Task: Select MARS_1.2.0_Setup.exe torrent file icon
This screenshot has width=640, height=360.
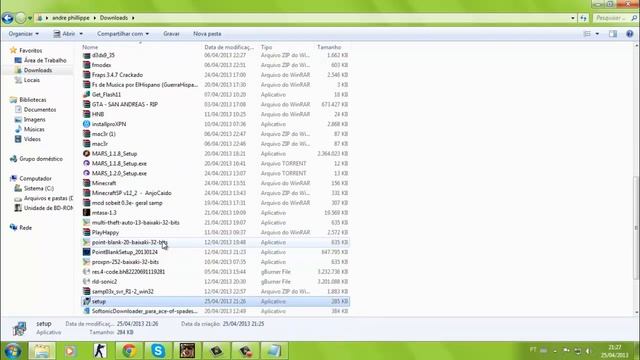Action: [87, 173]
